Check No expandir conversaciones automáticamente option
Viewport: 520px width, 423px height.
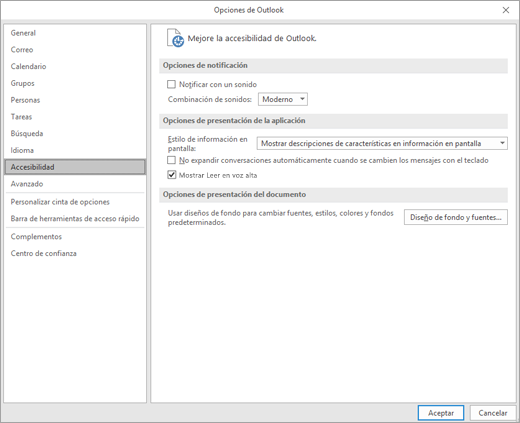tap(171, 160)
